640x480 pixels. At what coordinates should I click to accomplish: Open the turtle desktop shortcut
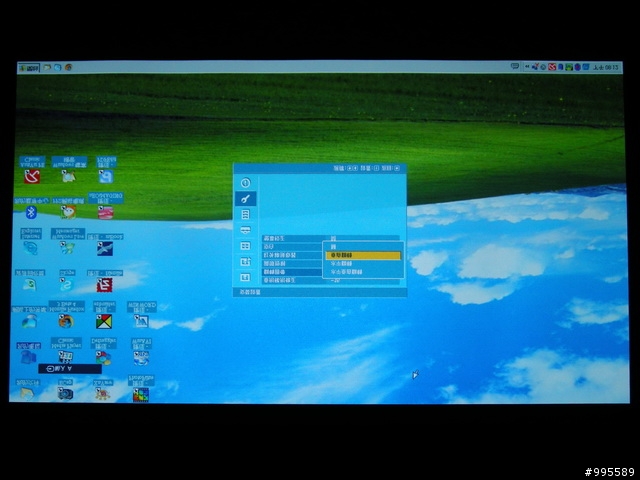(x=102, y=394)
